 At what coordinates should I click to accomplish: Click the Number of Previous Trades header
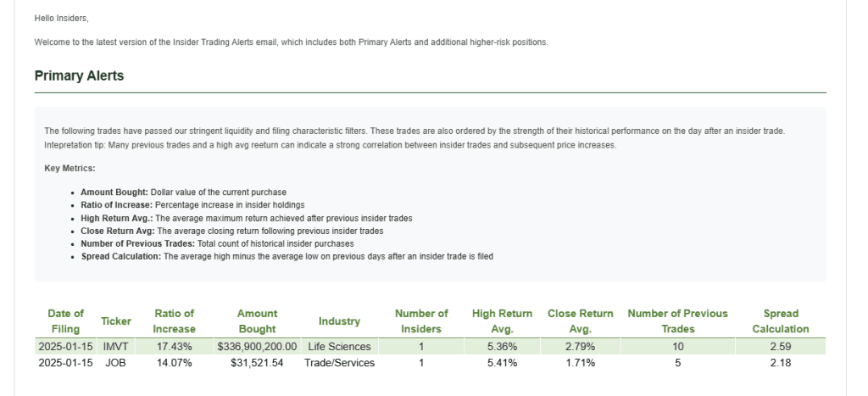[677, 321]
